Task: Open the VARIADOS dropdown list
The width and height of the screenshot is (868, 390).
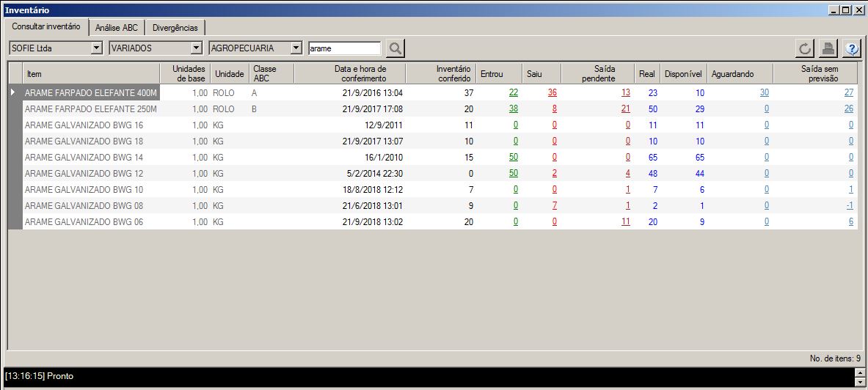Action: click(196, 48)
